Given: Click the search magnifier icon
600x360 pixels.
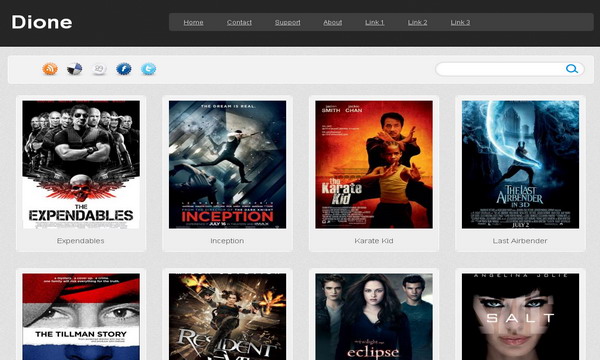Looking at the screenshot, I should [572, 69].
